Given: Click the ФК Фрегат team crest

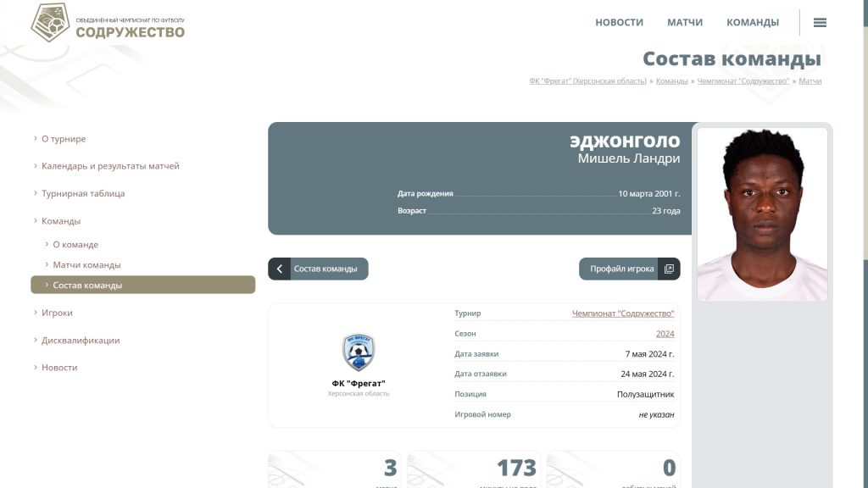Looking at the screenshot, I should click(x=359, y=352).
